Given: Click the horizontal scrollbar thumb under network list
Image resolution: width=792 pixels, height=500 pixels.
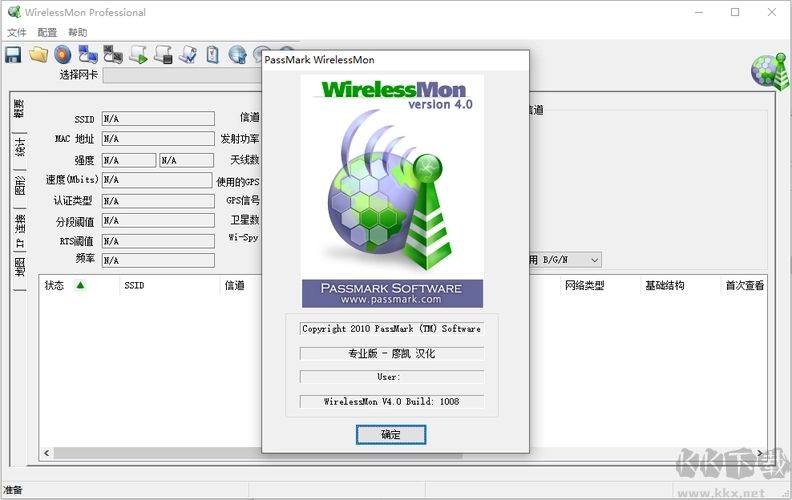Looking at the screenshot, I should [258, 453].
